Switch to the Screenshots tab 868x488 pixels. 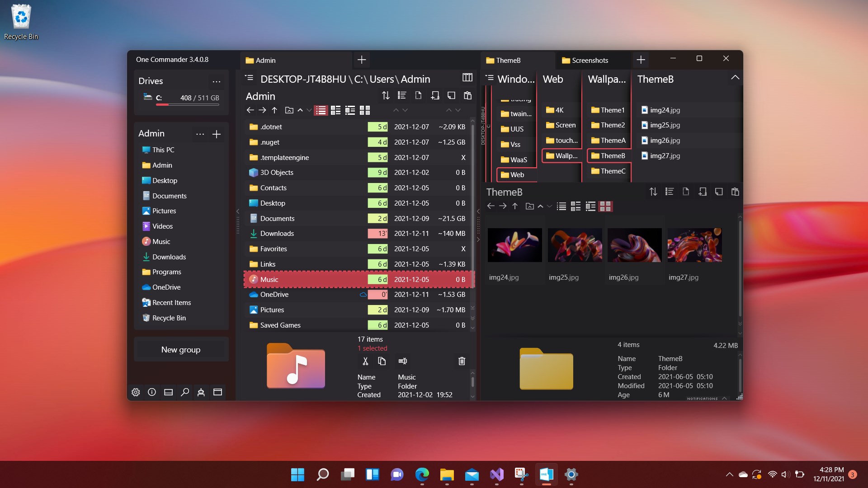(x=590, y=60)
